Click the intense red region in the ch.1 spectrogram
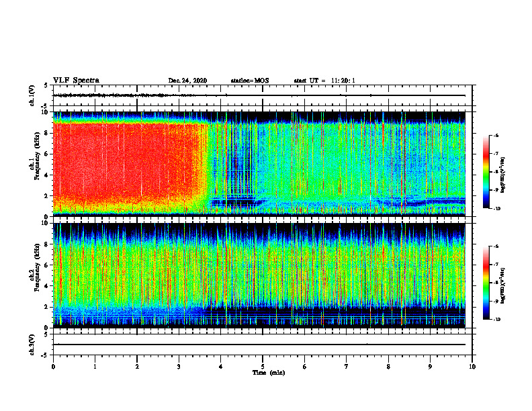The image size is (532, 411). 126,163
